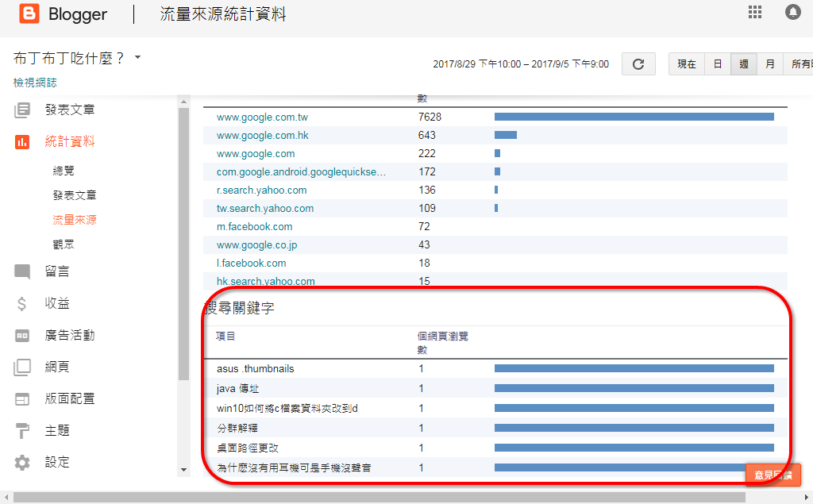Click the horizontal scrollbar at page bottom
Viewport: 813px width, 504px height.
379,498
